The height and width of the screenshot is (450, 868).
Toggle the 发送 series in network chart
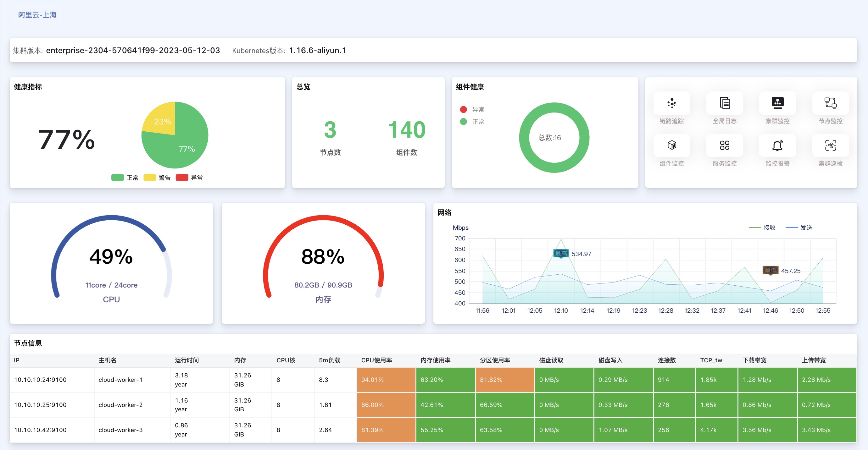click(799, 228)
